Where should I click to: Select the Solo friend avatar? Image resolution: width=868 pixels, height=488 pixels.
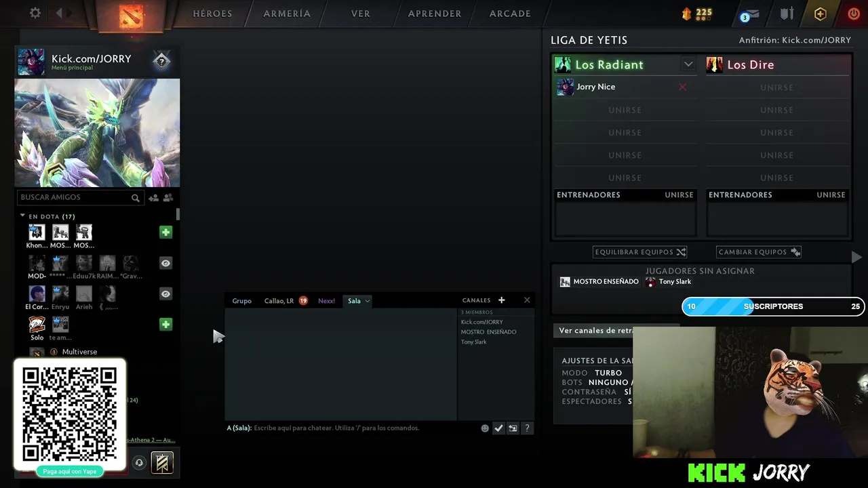[x=37, y=324]
